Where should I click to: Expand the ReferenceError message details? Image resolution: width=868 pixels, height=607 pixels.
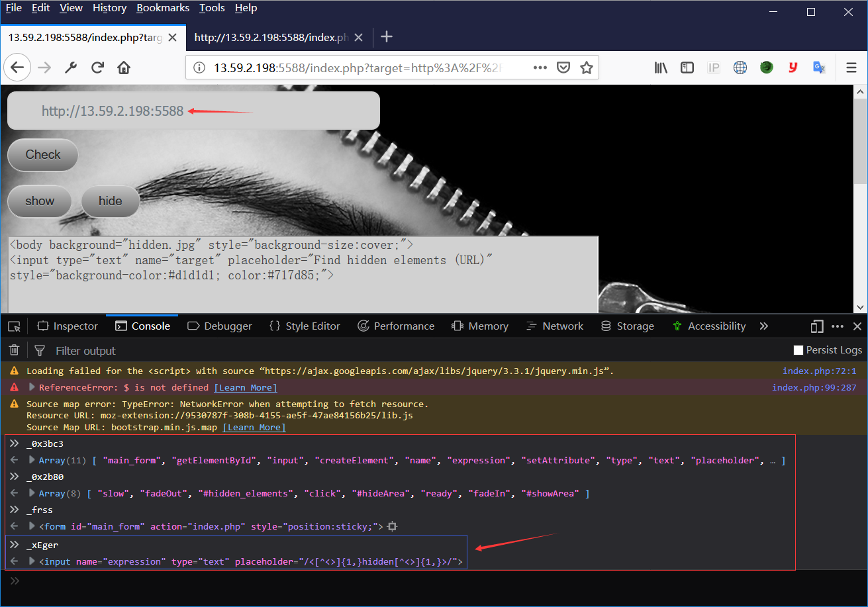pos(32,387)
